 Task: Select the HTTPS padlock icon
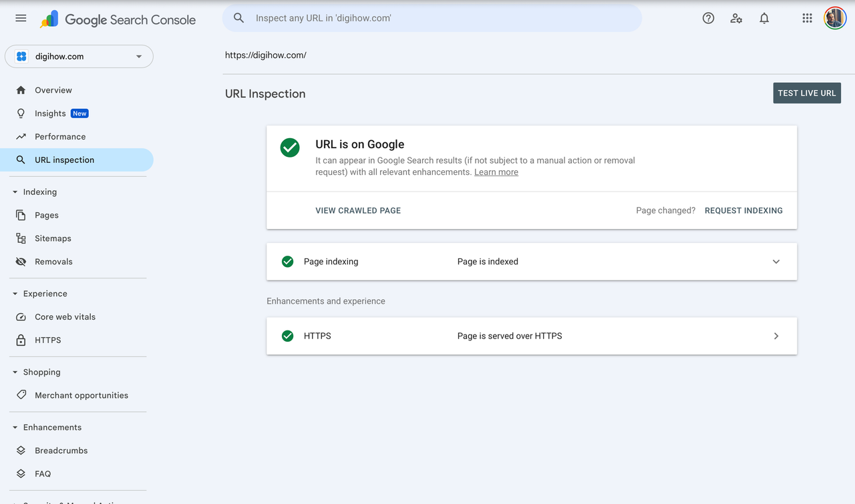21,340
